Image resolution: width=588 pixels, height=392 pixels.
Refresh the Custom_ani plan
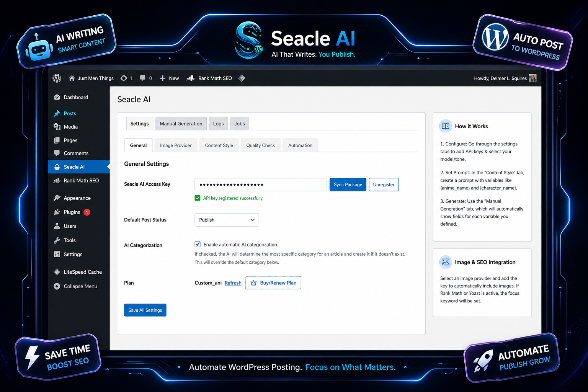point(233,283)
